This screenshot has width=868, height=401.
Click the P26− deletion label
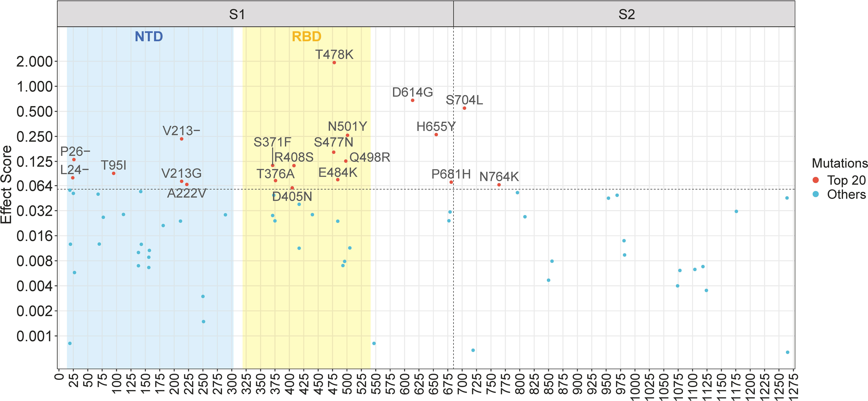pos(75,152)
